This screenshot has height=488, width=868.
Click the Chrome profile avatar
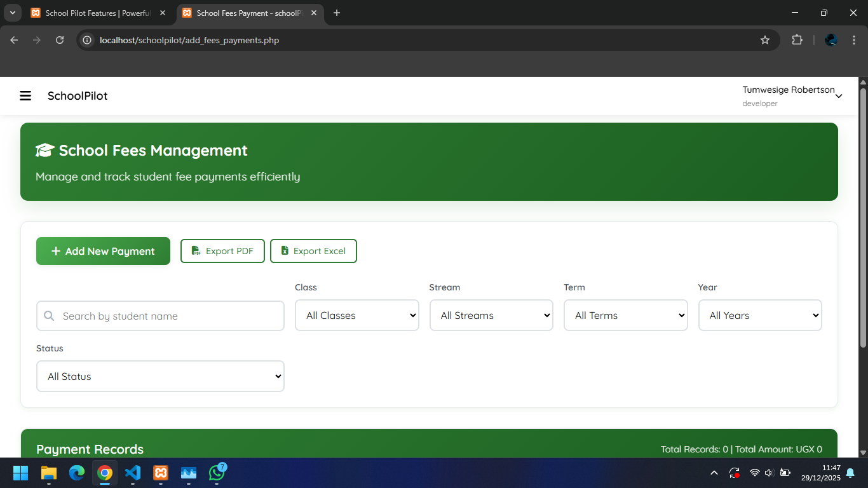831,39
